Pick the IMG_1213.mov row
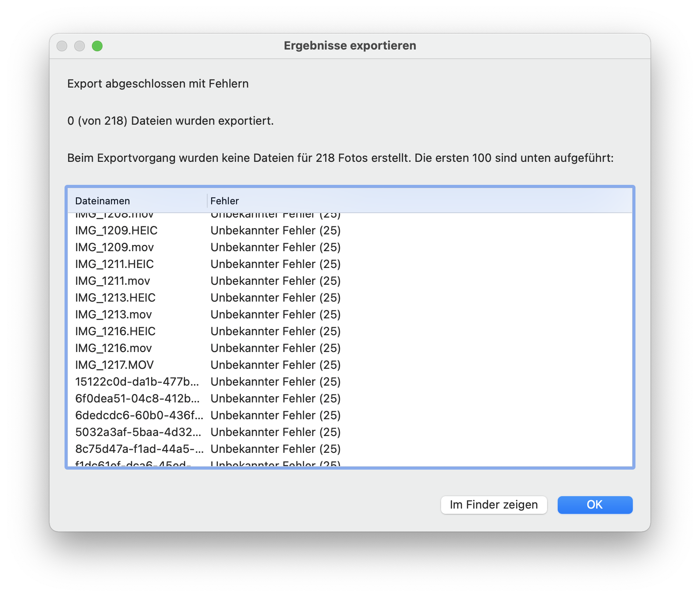The height and width of the screenshot is (597, 700). coord(114,314)
